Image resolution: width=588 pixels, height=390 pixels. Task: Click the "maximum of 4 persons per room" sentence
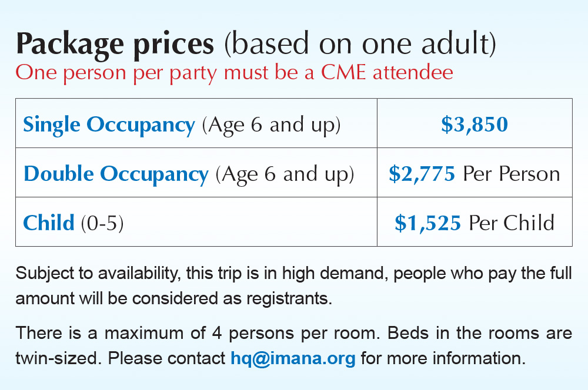pos(242,334)
